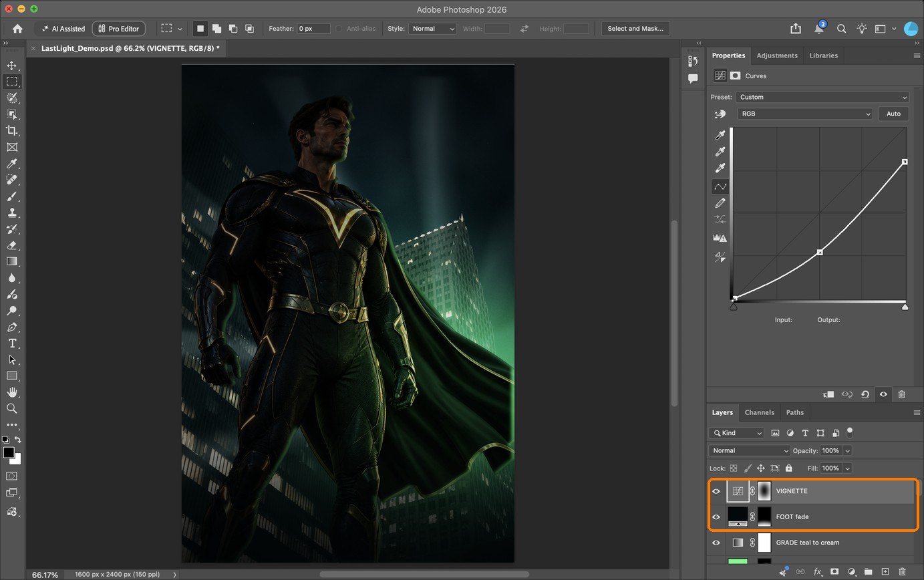Viewport: 924px width, 580px height.
Task: Select the Zoom tool
Action: click(x=11, y=408)
